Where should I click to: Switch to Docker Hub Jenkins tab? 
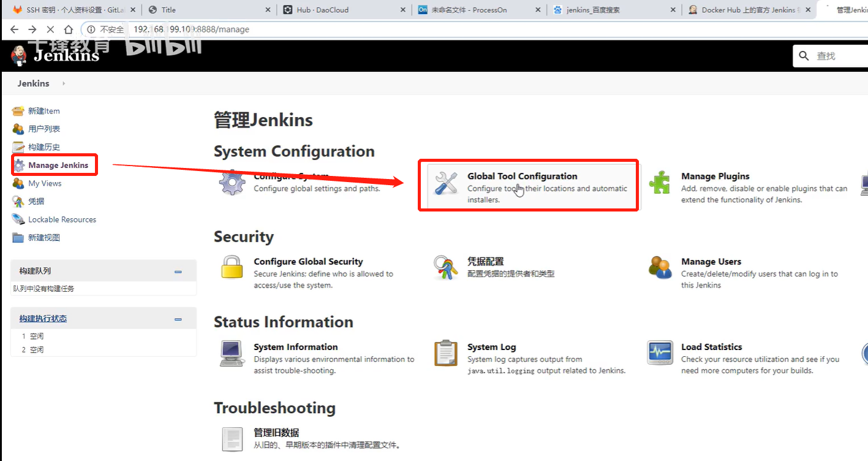[750, 10]
